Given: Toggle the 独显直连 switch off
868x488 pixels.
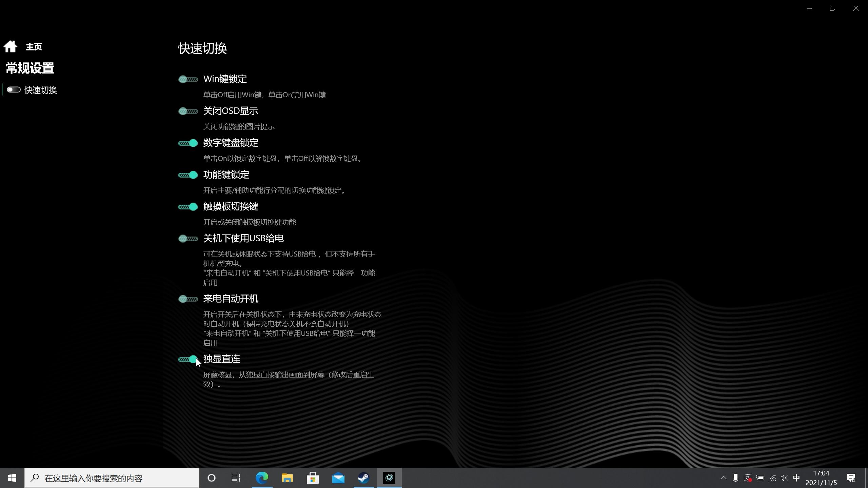Looking at the screenshot, I should pyautogui.click(x=188, y=360).
